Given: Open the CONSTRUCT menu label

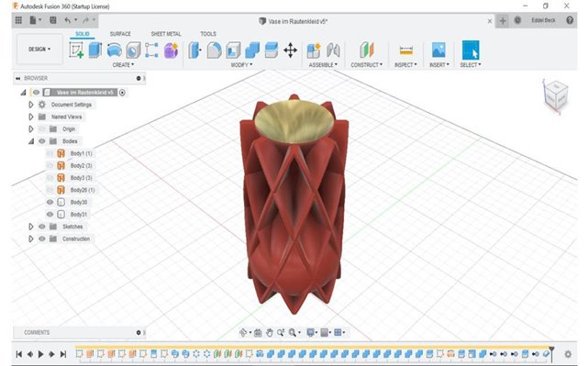Looking at the screenshot, I should [366, 65].
